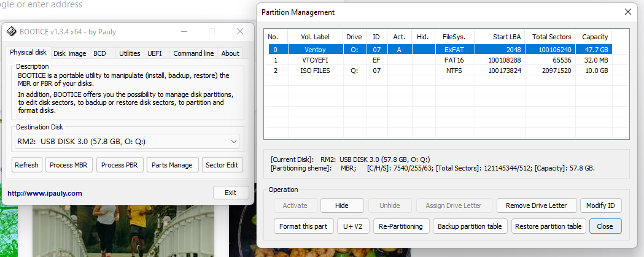Click the FileSys. column header
The image size is (644, 257).
pyautogui.click(x=454, y=37)
